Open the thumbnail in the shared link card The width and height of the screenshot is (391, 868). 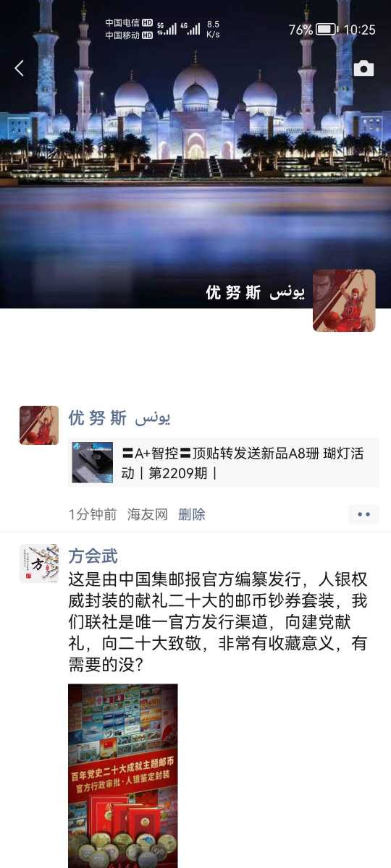[x=93, y=462]
